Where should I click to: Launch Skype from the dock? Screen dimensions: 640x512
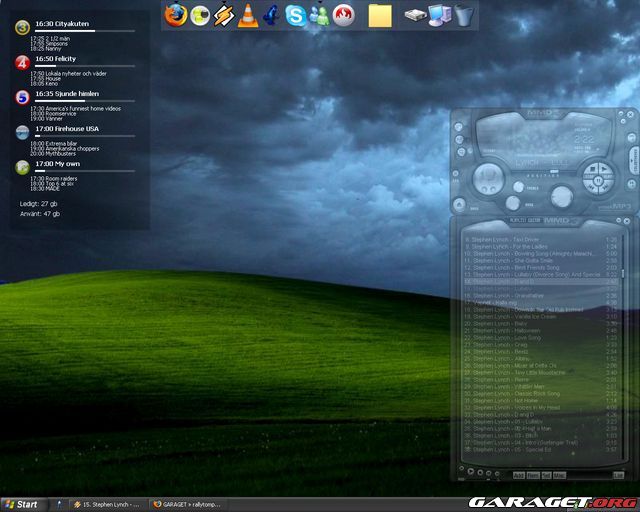point(296,14)
